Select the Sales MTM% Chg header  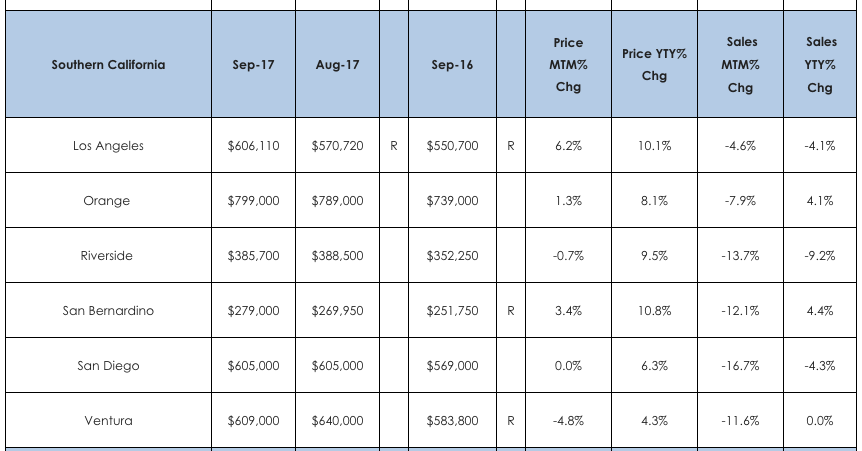(x=740, y=65)
